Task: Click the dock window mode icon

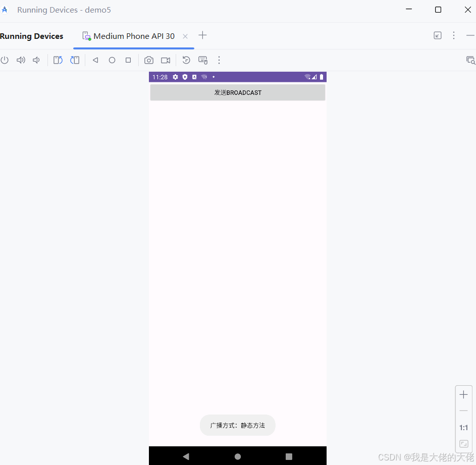Action: tap(438, 35)
